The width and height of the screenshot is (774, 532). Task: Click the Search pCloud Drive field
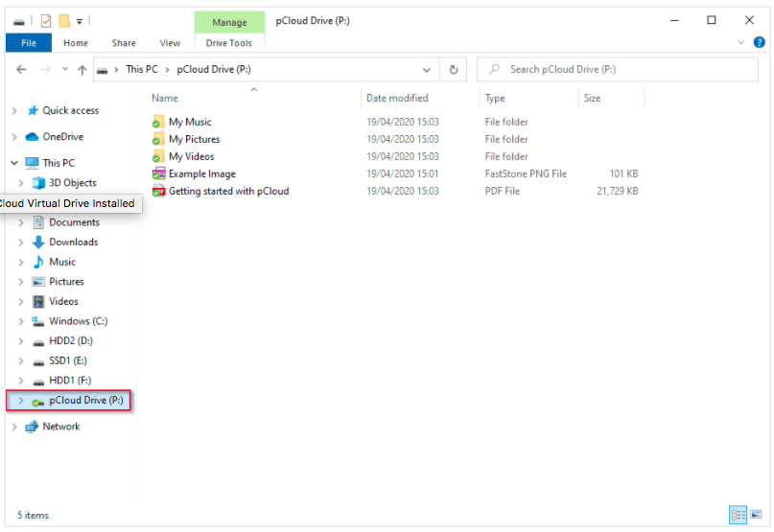617,70
